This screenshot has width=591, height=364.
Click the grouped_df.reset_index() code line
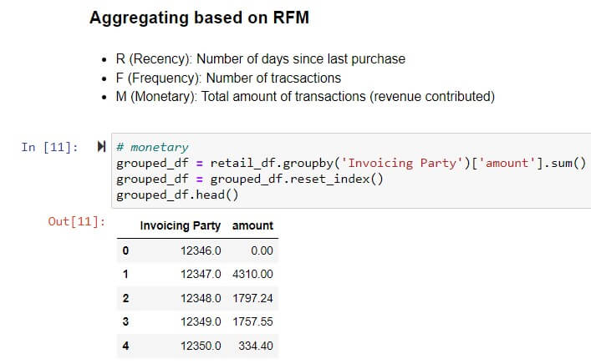(x=249, y=179)
